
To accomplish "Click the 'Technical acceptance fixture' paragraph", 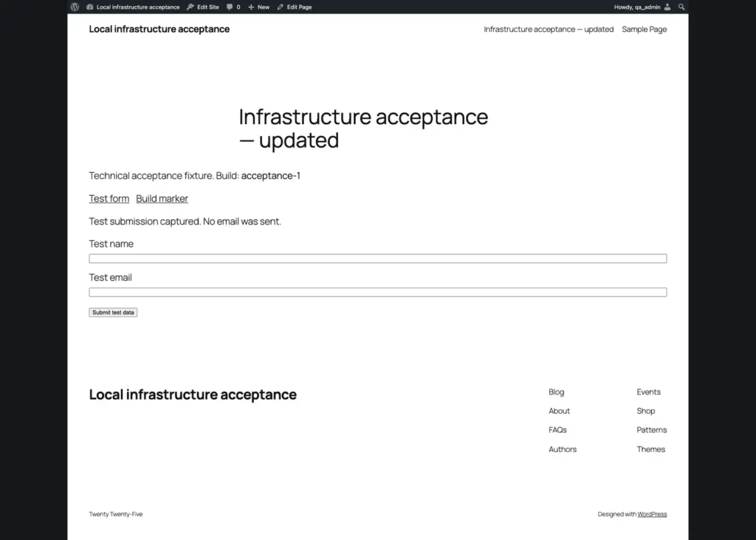I will [194, 176].
